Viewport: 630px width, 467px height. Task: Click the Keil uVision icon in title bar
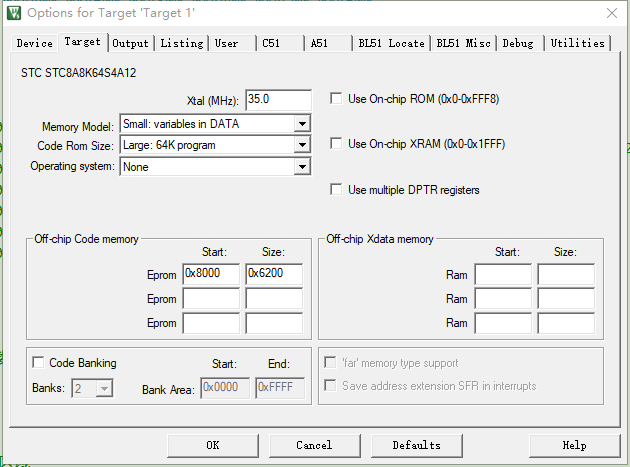14,13
